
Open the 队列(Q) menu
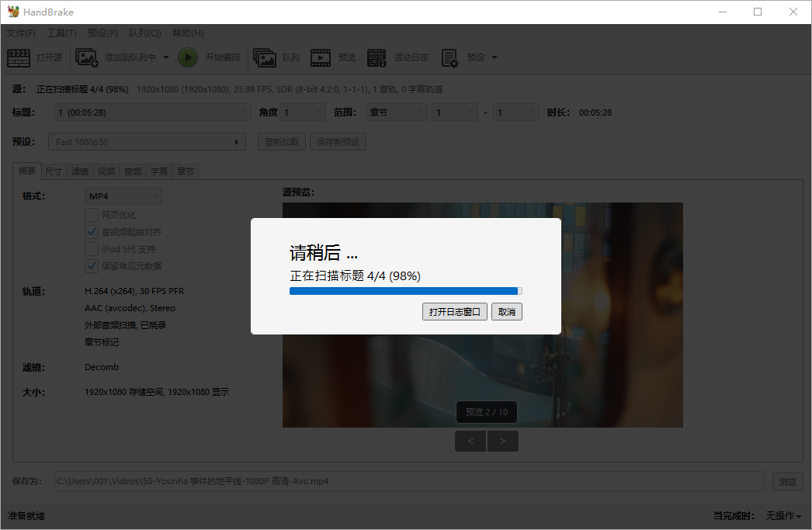(x=145, y=33)
